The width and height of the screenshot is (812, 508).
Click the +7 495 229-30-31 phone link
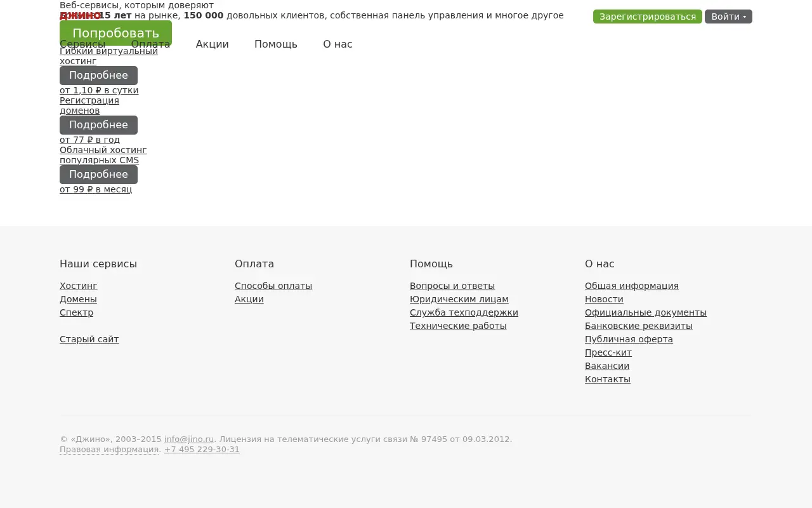click(x=202, y=449)
